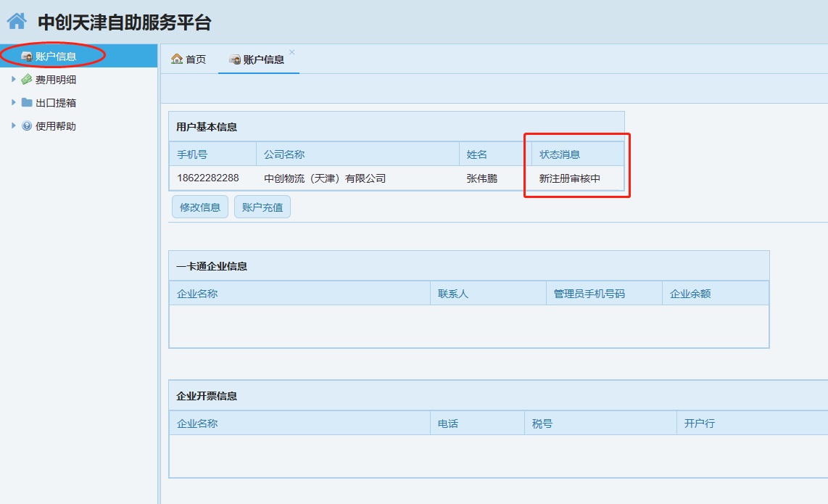
Task: Click the folder icon next to 出口提箱
Action: point(27,103)
